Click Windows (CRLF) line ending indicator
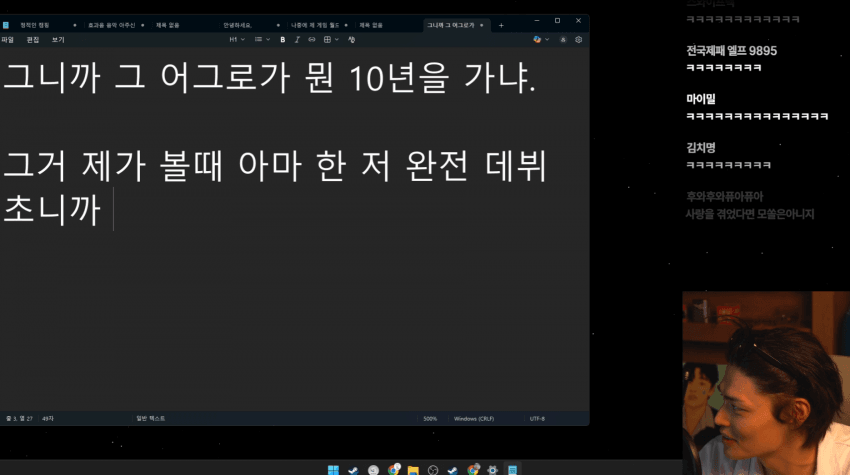The width and height of the screenshot is (850, 475). tap(474, 418)
